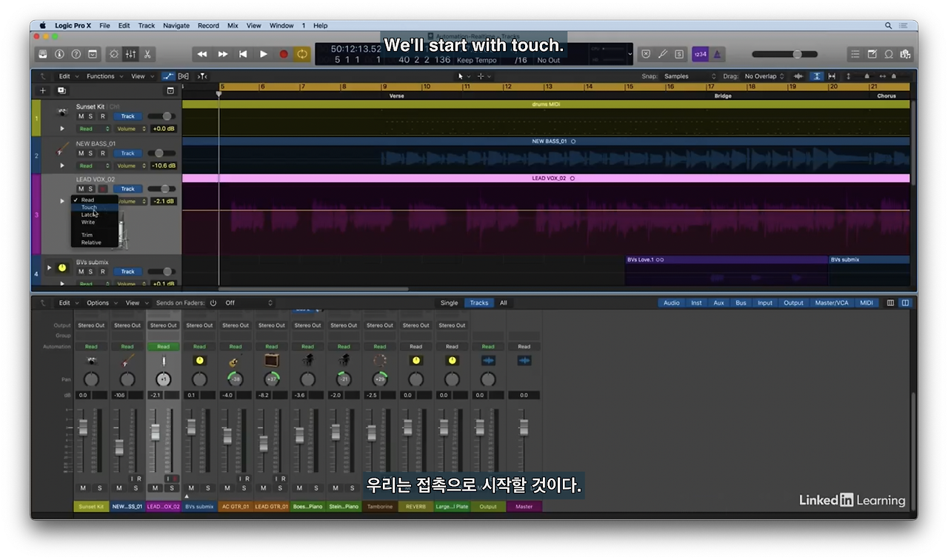Open the pointer tool menu
The width and height of the screenshot is (948, 560).
[x=463, y=76]
